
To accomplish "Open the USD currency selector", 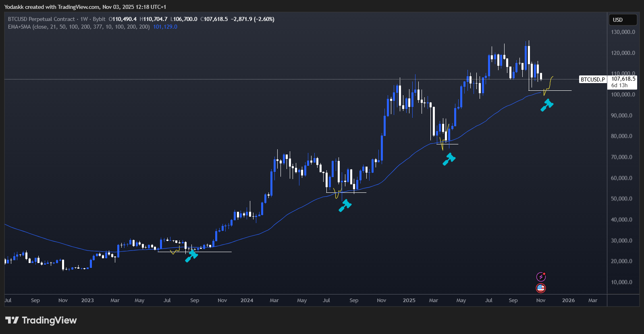I will point(622,20).
